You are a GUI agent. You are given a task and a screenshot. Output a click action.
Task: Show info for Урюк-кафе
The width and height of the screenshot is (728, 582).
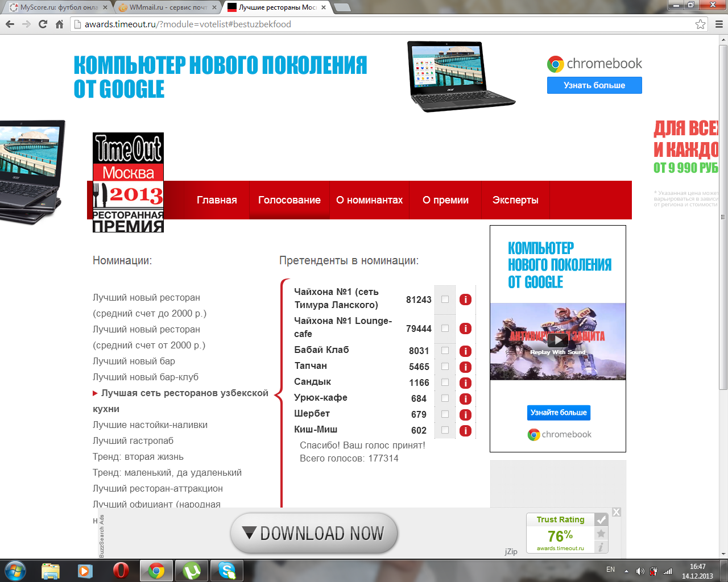[x=465, y=399]
